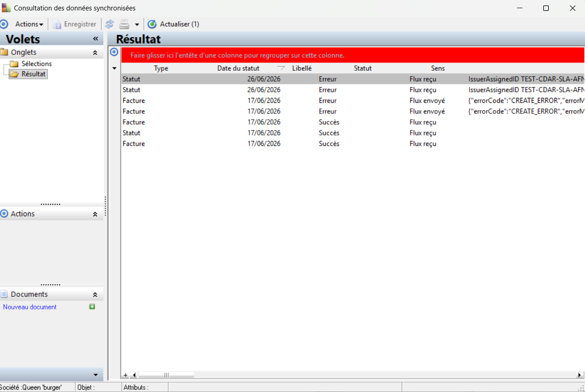Image resolution: width=585 pixels, height=392 pixels.
Task: Select the Résultat tree item
Action: pyautogui.click(x=34, y=73)
